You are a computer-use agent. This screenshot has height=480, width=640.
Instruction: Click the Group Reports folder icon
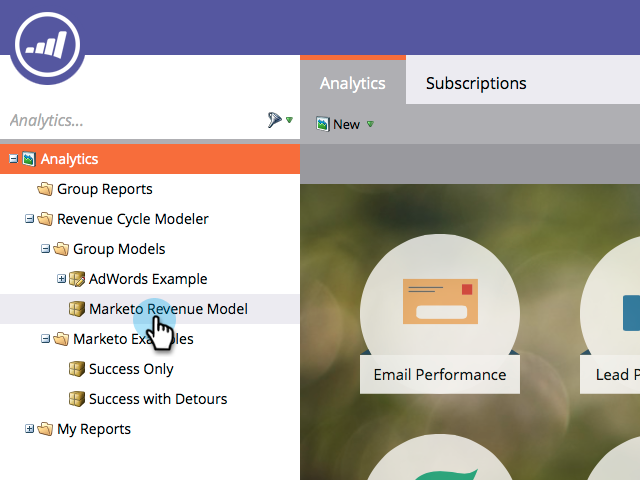(45, 189)
